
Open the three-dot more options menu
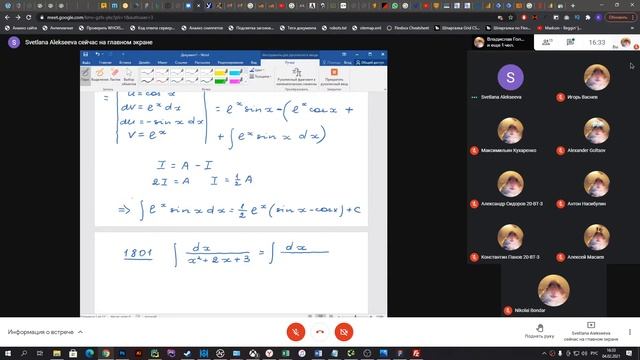[630, 332]
